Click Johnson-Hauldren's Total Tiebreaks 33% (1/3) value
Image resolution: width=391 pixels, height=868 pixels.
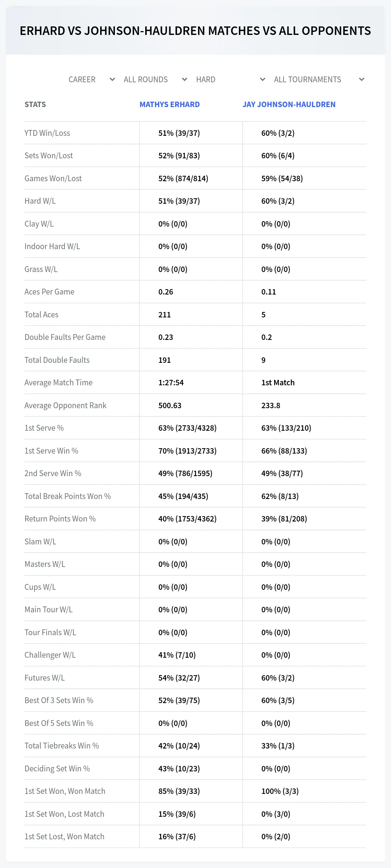278,746
